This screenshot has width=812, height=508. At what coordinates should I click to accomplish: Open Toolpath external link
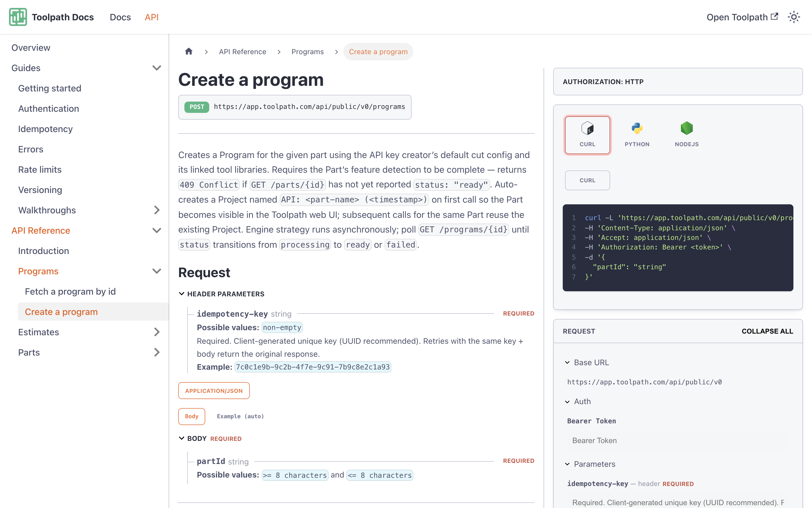tap(742, 17)
